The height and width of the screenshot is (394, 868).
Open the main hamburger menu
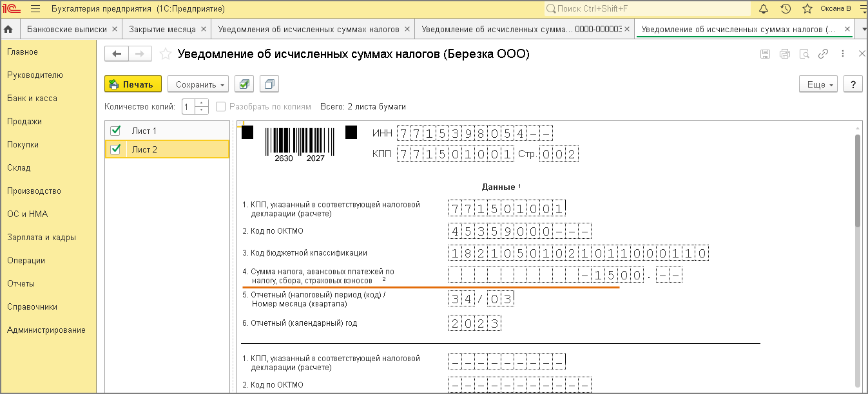(35, 9)
